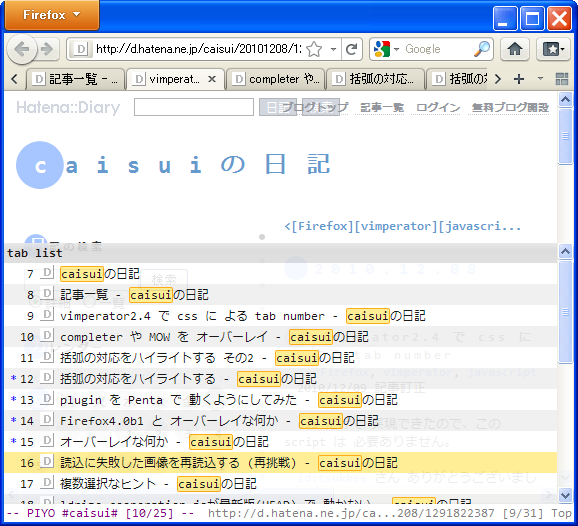Switch to the completer や... tab
Image resolution: width=578 pixels, height=526 pixels.
coord(275,79)
